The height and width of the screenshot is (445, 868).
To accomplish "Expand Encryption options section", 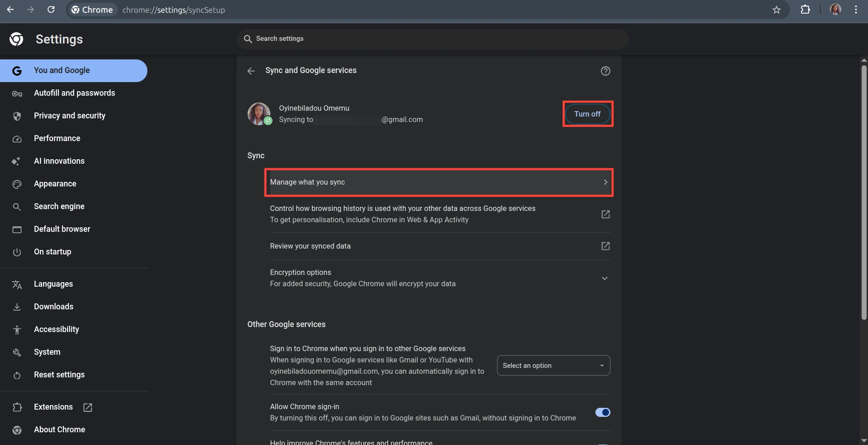I will coord(605,278).
